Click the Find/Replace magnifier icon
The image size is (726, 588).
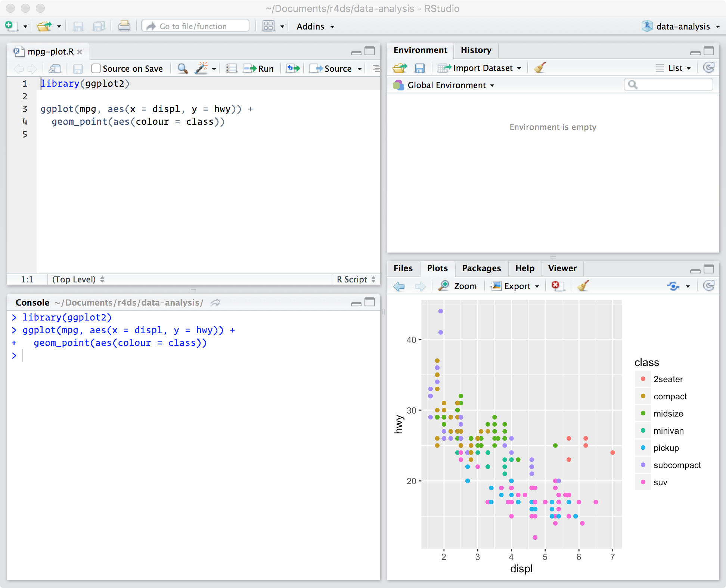(183, 68)
